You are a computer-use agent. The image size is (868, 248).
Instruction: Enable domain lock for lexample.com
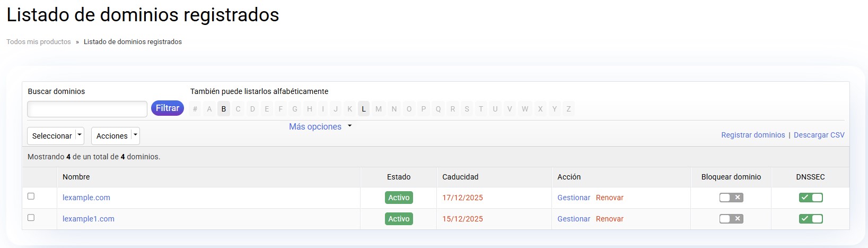(x=731, y=198)
